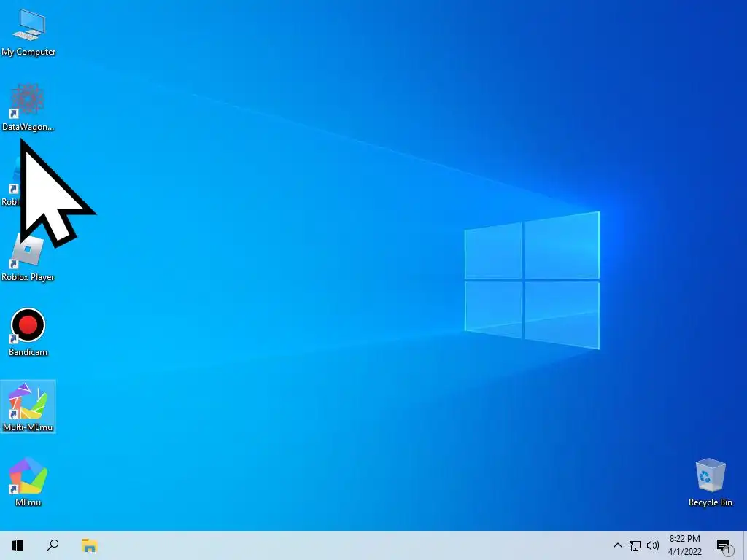Click the Show desktop strip at the taskbar's end

click(x=745, y=545)
